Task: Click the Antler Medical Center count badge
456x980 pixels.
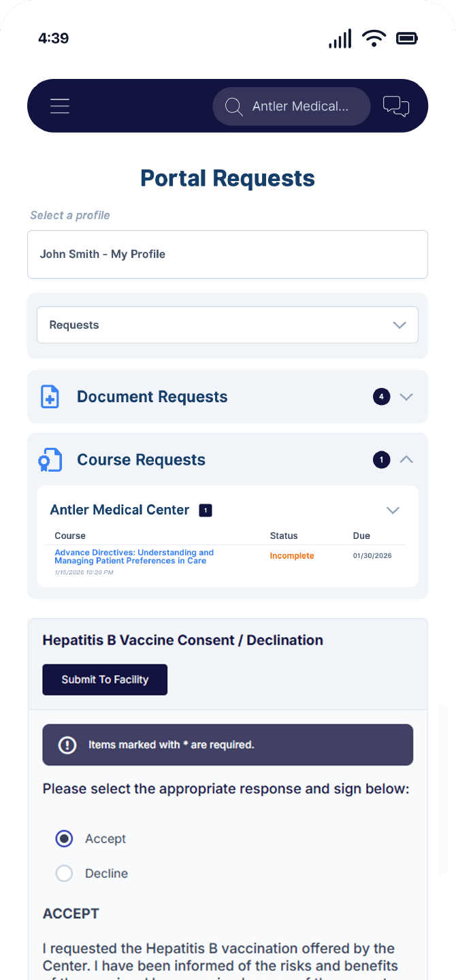Action: tap(206, 510)
